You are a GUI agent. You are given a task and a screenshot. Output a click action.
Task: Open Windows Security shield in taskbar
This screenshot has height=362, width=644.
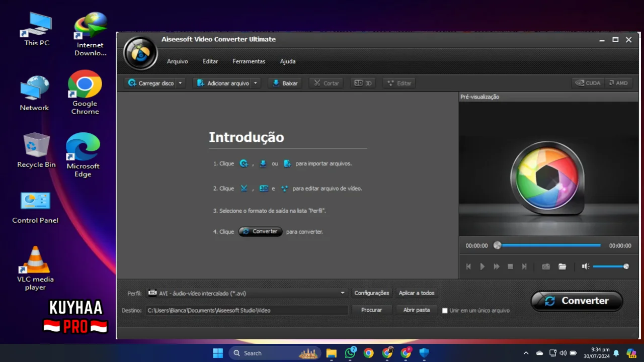(424, 353)
